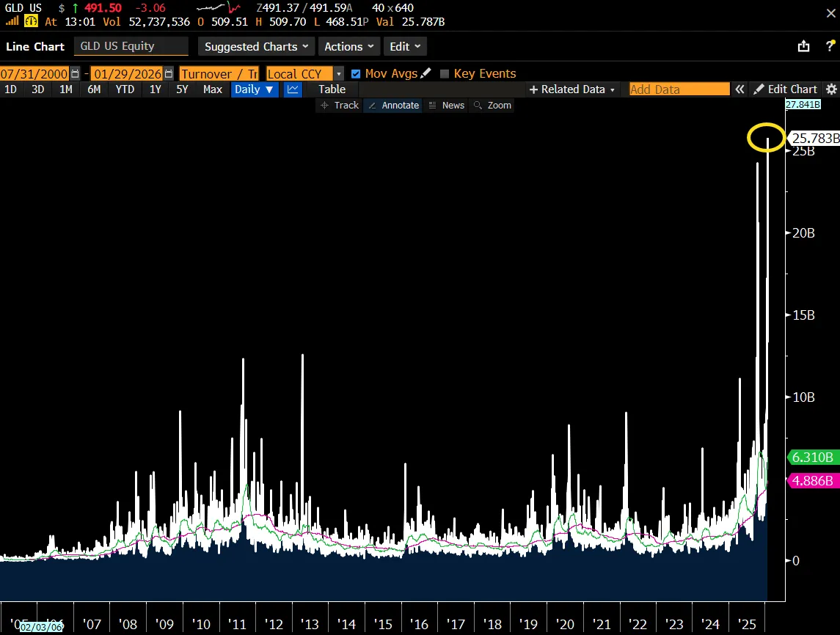Toggle the Track crosshair mode
This screenshot has width=840, height=635.
pos(340,106)
